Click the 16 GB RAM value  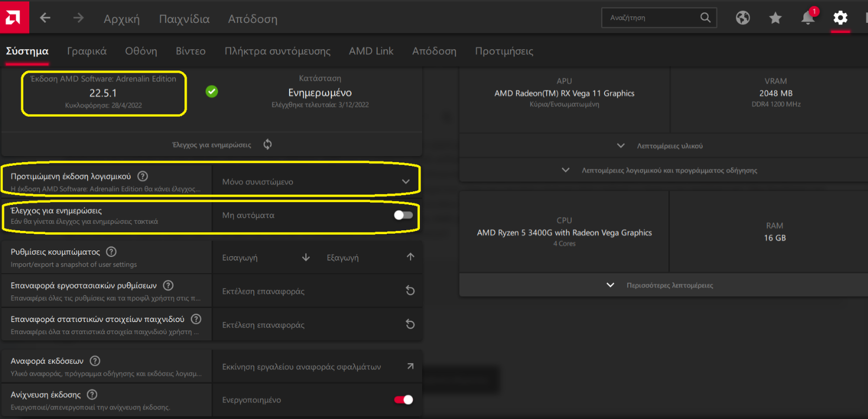click(x=775, y=237)
